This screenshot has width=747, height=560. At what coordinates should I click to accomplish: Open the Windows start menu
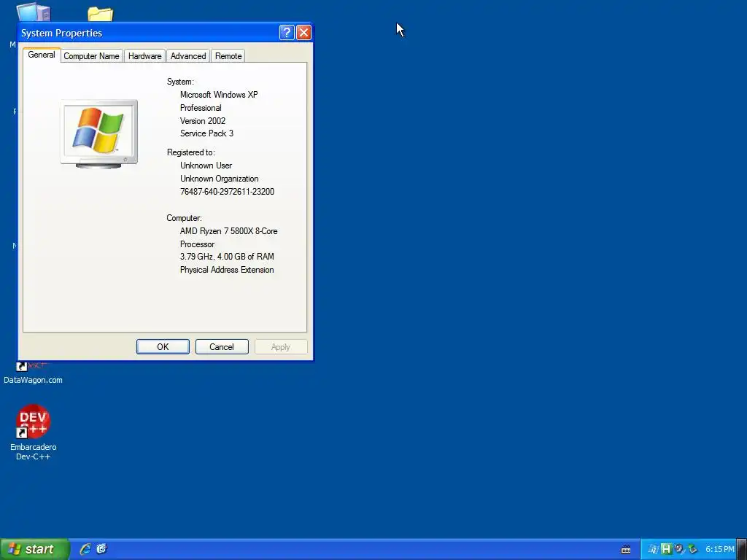point(35,549)
